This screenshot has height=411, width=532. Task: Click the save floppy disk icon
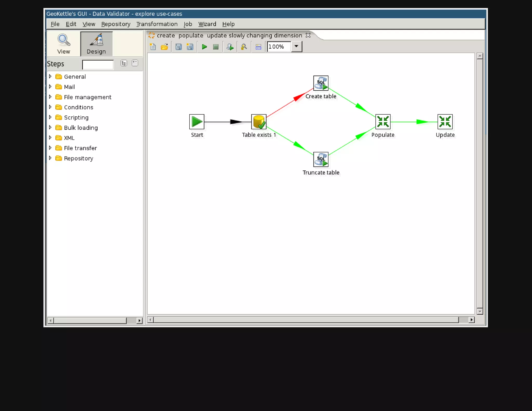(x=178, y=47)
